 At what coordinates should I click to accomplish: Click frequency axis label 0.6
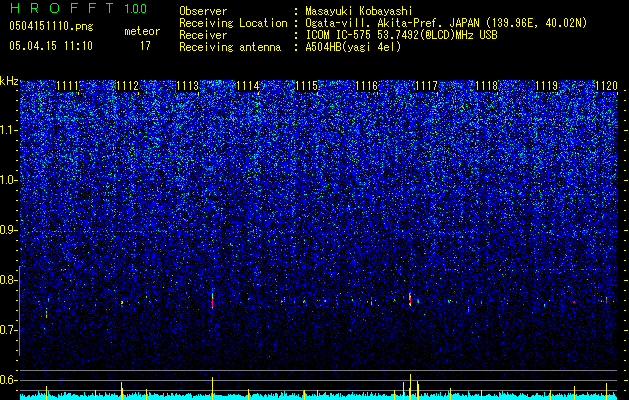9,380
